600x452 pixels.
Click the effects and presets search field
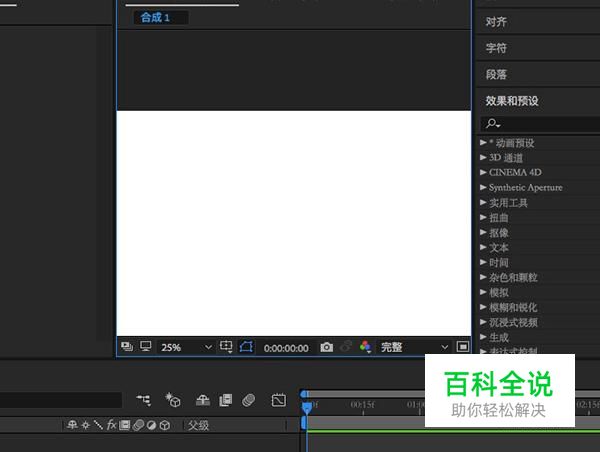pyautogui.click(x=540, y=124)
